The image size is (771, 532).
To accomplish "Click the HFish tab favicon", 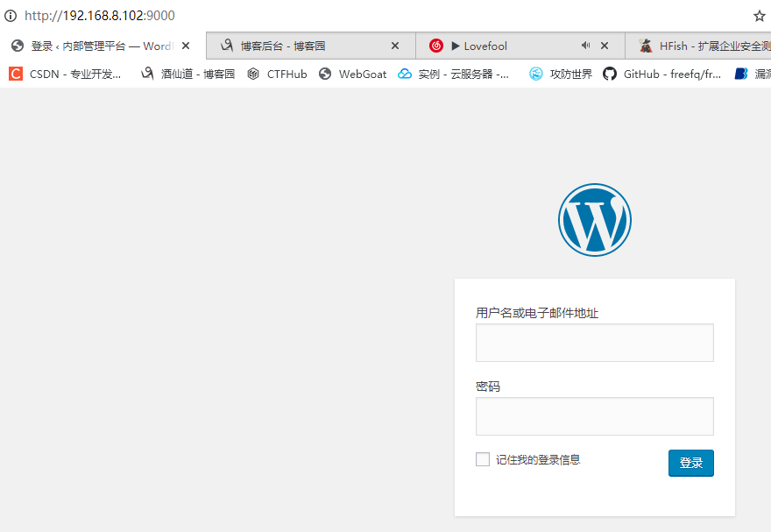I will pos(645,46).
